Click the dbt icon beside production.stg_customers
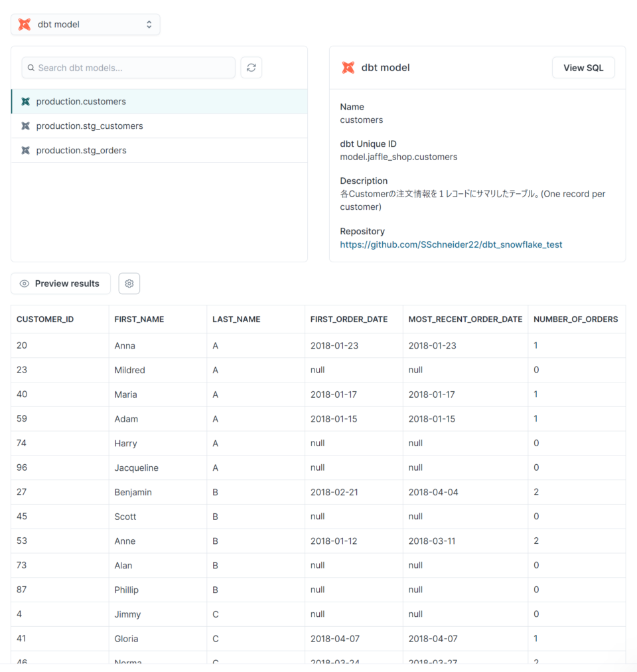Viewport: 637px width, 672px height. click(27, 126)
